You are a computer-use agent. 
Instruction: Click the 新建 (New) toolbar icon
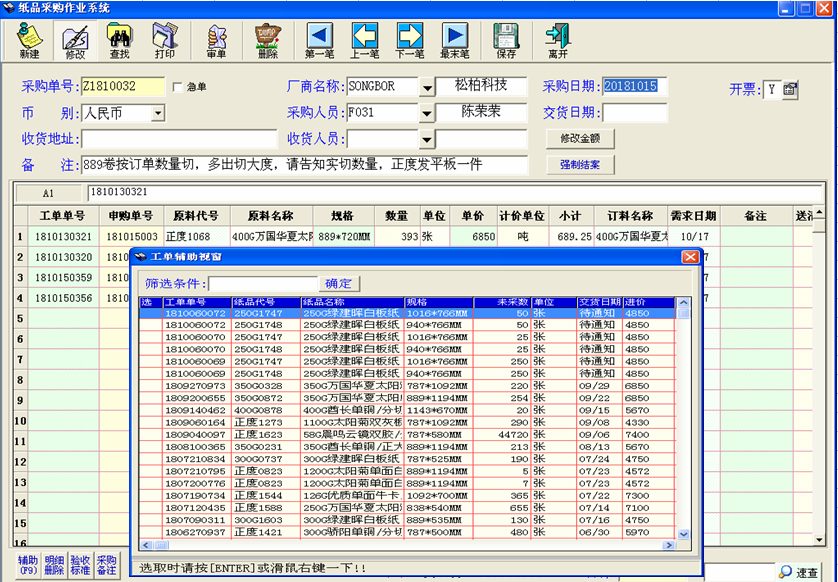point(29,40)
